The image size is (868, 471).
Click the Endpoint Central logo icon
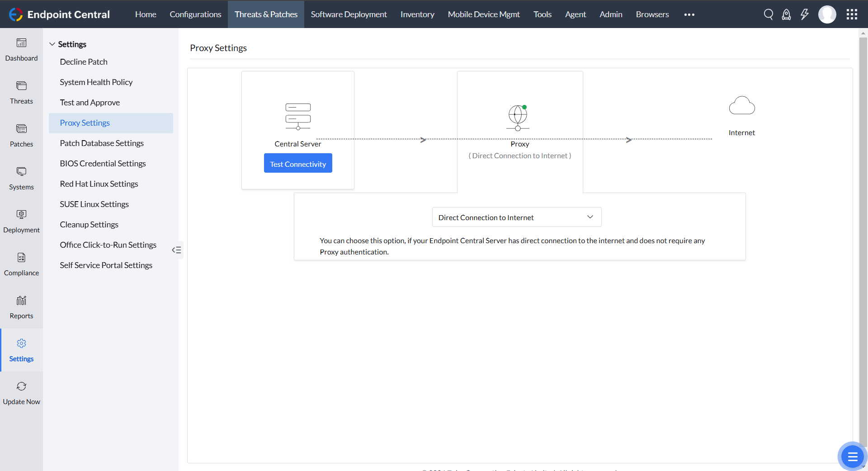(x=16, y=14)
